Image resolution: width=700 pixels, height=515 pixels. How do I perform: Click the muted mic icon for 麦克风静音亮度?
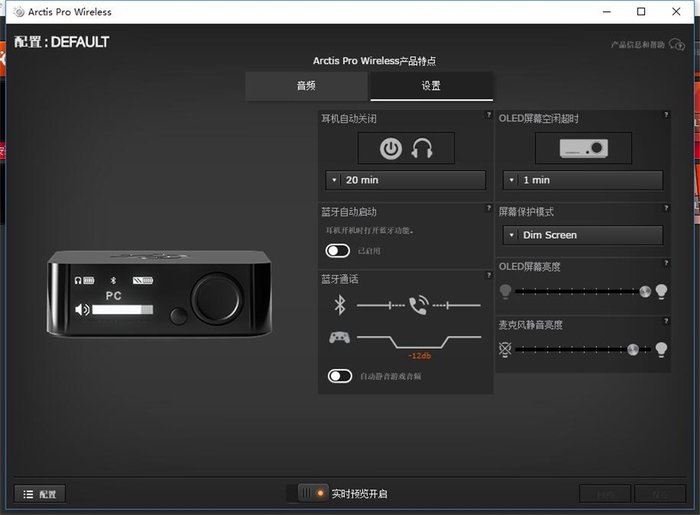505,349
